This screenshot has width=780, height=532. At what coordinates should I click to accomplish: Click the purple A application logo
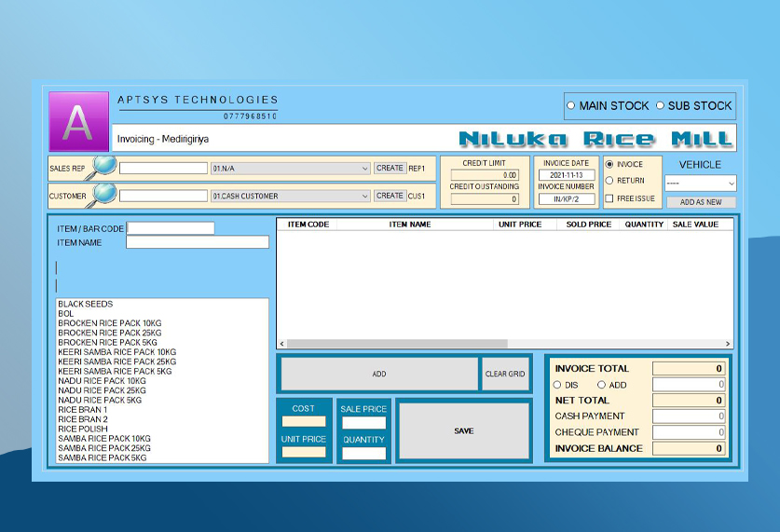(78, 121)
